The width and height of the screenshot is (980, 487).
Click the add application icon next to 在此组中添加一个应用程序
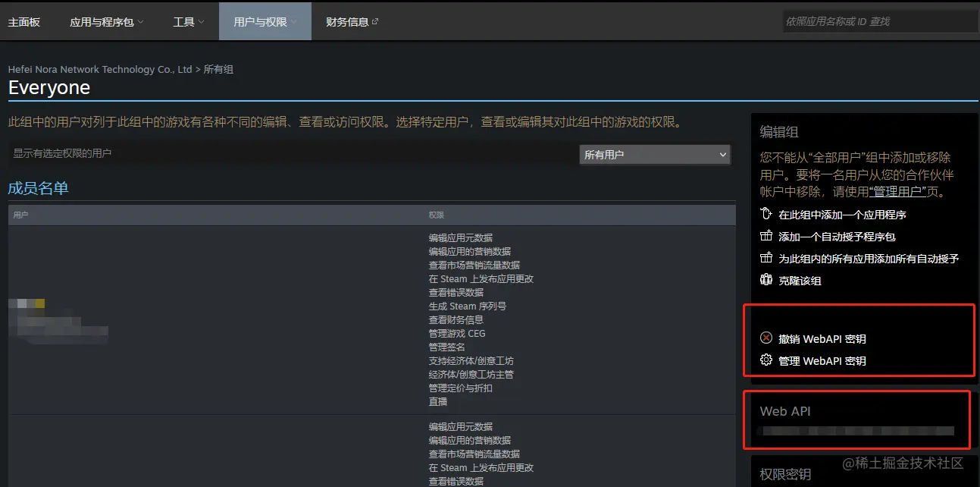click(766, 215)
